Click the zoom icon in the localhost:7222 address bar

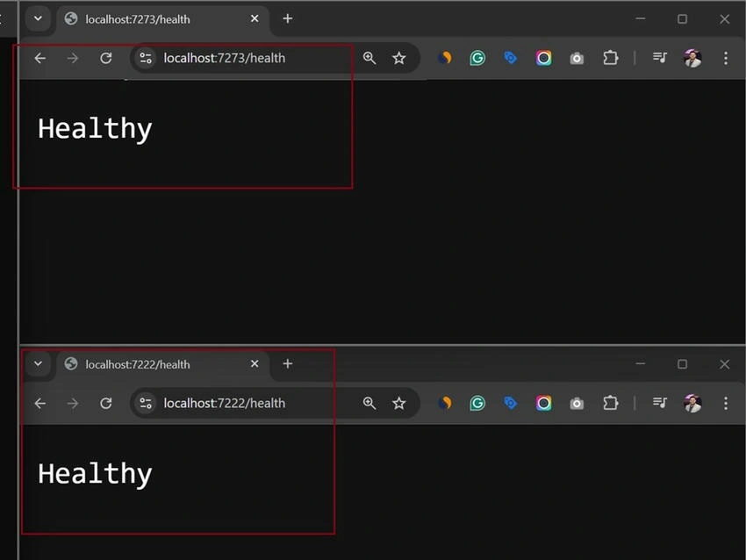coord(369,404)
